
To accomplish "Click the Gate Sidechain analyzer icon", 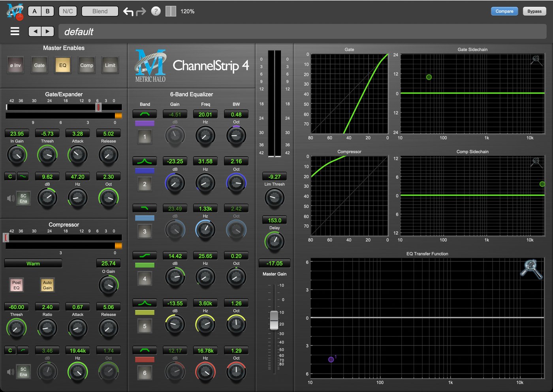I will [x=536, y=60].
